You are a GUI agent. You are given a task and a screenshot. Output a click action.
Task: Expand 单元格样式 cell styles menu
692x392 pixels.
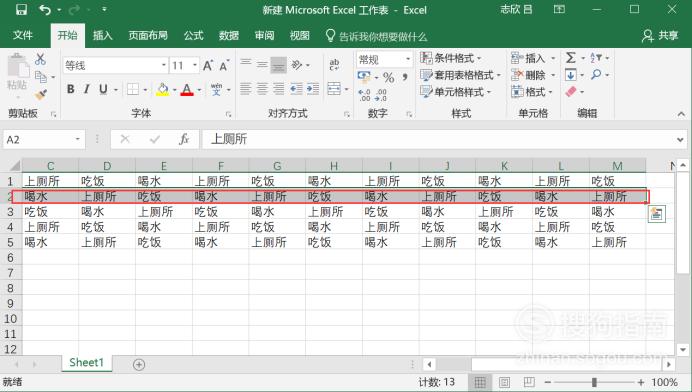click(455, 92)
